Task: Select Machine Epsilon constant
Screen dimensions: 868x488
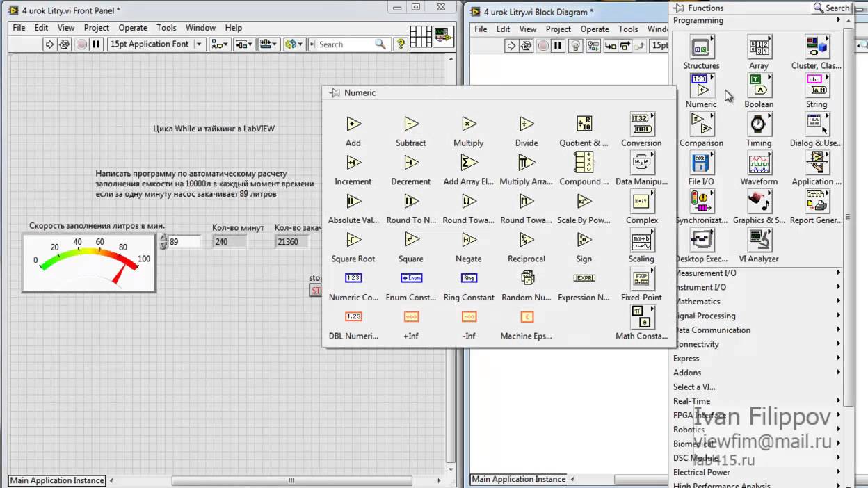Action: coord(527,317)
